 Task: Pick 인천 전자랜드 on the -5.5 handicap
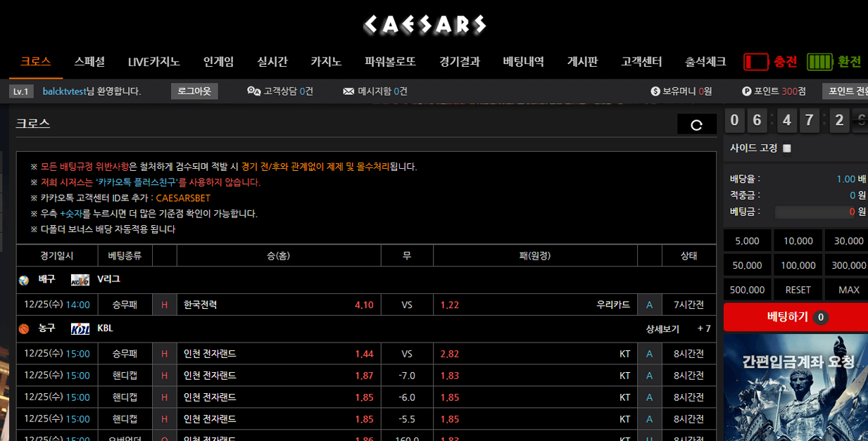[279, 419]
